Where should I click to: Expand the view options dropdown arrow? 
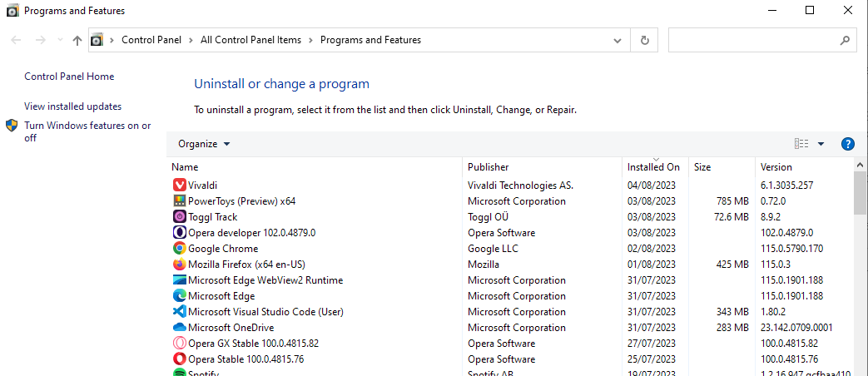(821, 144)
